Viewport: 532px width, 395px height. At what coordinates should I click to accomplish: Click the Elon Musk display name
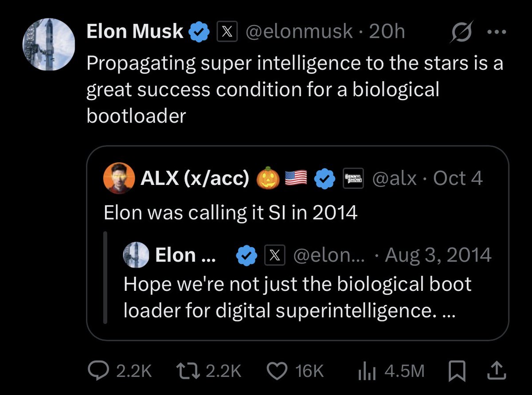135,31
